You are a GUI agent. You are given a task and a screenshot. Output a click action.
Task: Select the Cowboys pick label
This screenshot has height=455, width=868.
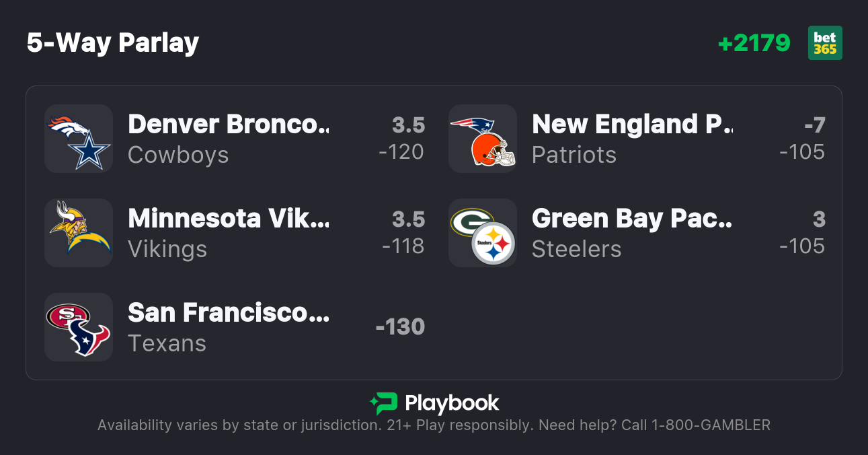[x=178, y=155]
